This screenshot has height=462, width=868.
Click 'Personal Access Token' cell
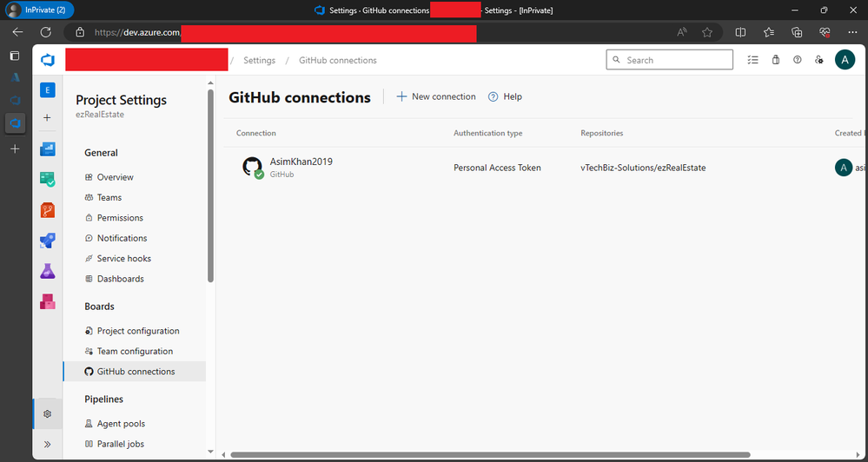tap(497, 168)
